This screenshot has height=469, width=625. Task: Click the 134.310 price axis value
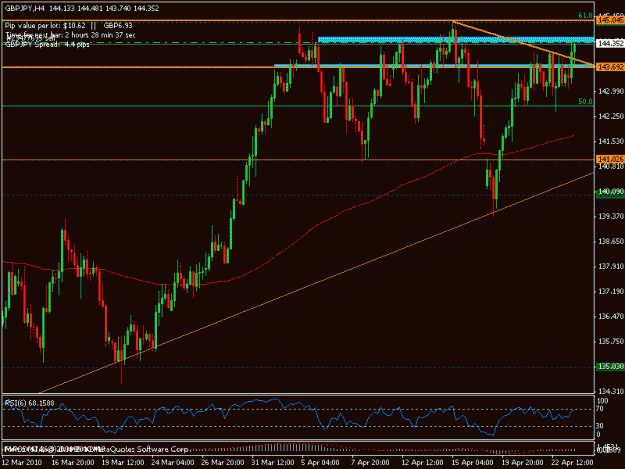(611, 391)
